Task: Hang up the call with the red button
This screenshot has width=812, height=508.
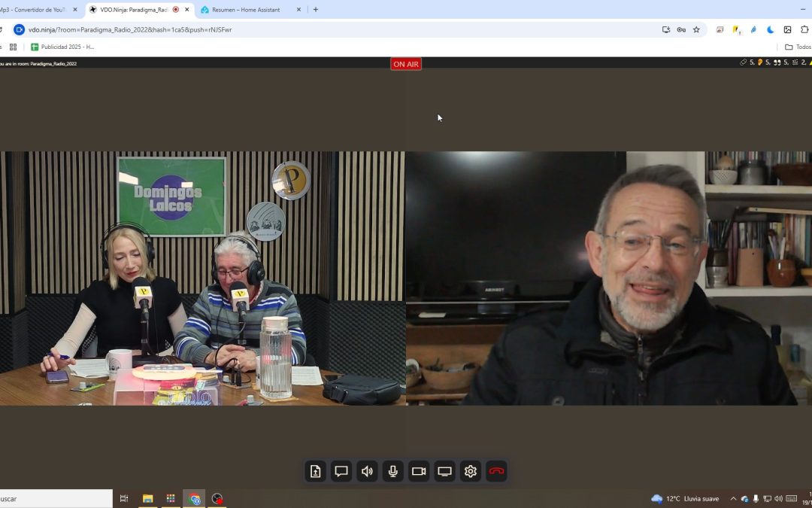Action: click(x=495, y=471)
